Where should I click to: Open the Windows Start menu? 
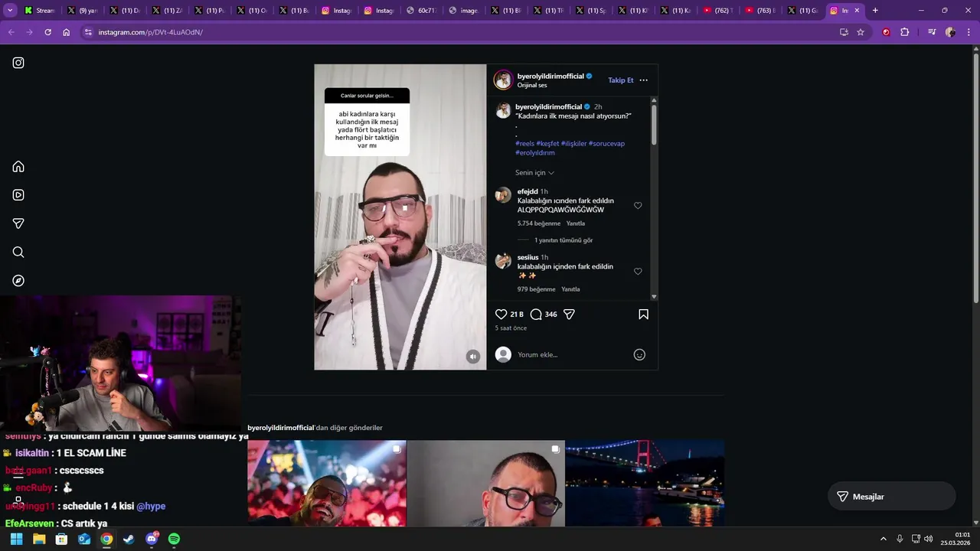click(x=17, y=539)
